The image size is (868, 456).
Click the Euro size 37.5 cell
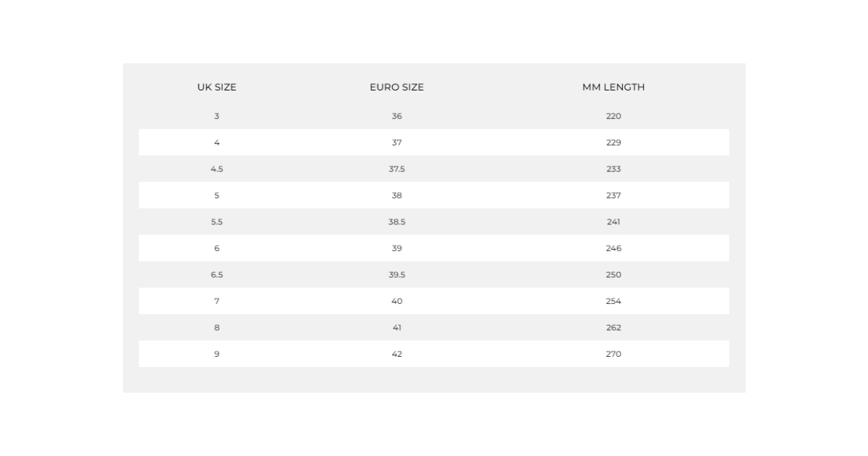(x=396, y=169)
